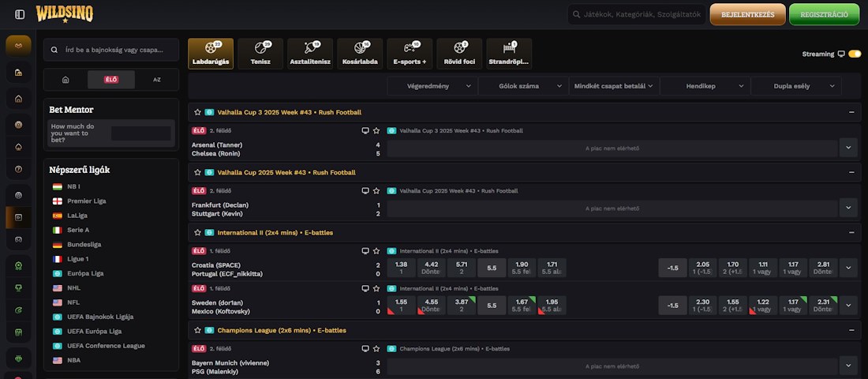Switch to the ÉLŐ live filter
The height and width of the screenshot is (379, 868).
(x=111, y=80)
